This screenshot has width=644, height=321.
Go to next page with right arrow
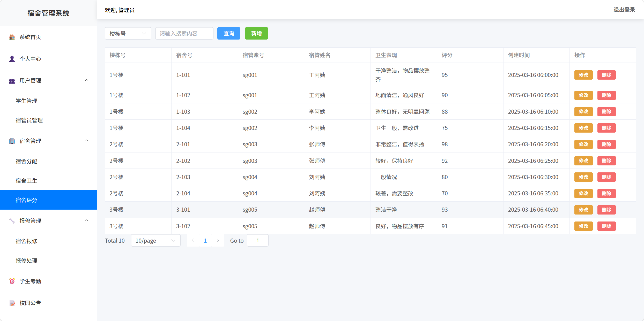[x=218, y=240]
